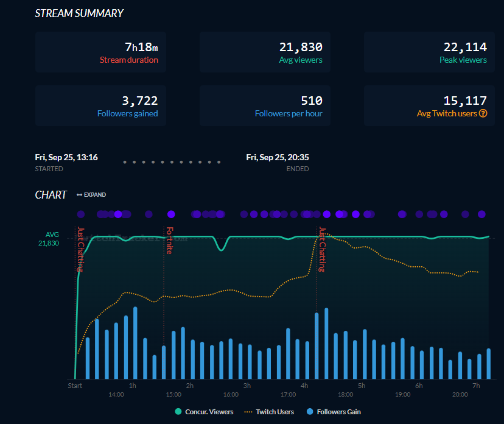Click the help icon beside Avg Twitch users
This screenshot has width=504, height=424.
point(483,113)
